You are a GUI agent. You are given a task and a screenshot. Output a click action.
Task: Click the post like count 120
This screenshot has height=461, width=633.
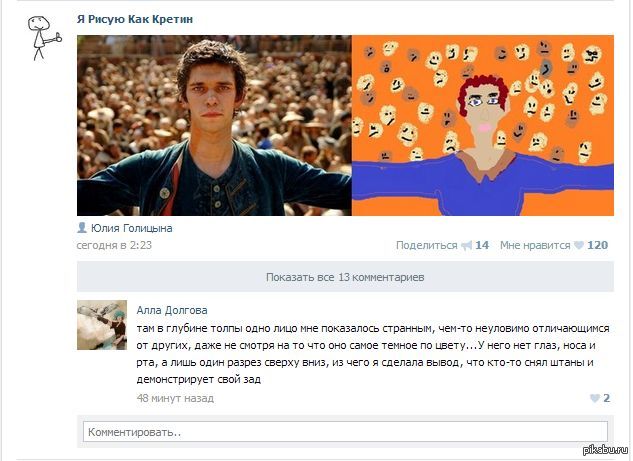click(x=597, y=245)
